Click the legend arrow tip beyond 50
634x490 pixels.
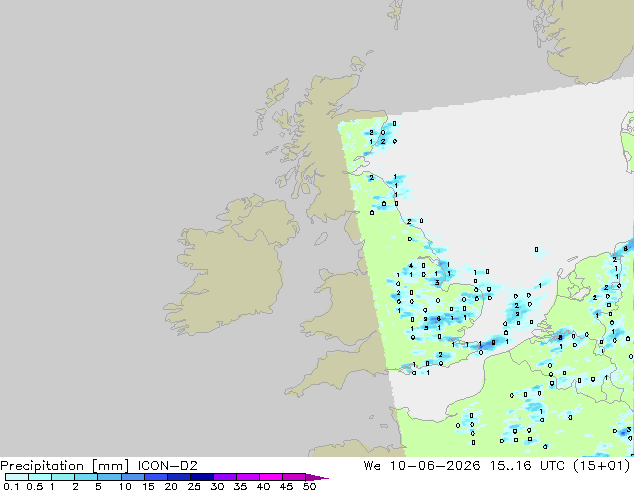(x=317, y=477)
